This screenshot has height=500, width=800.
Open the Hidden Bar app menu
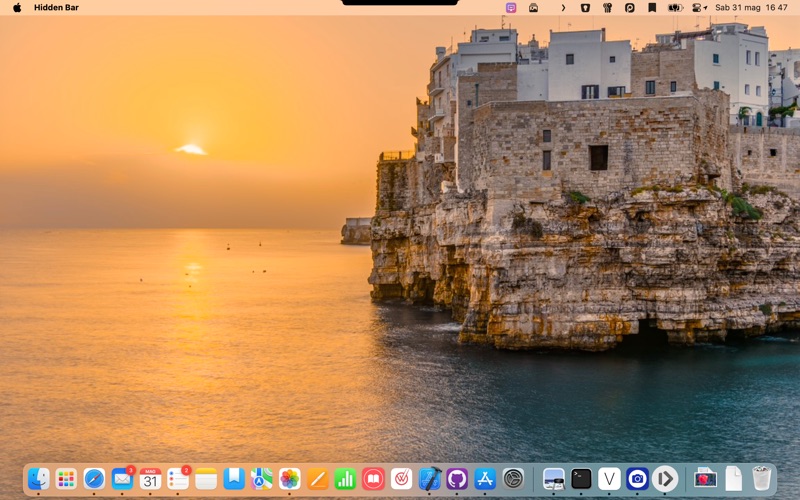(56, 7)
